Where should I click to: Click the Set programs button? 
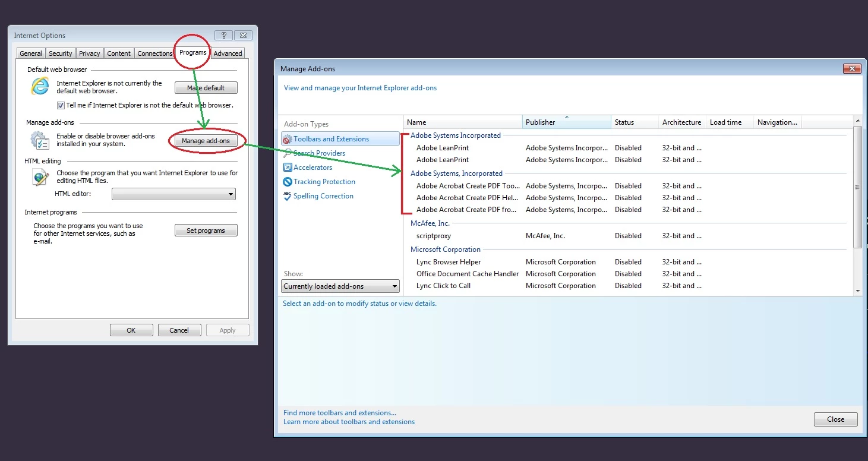[206, 230]
